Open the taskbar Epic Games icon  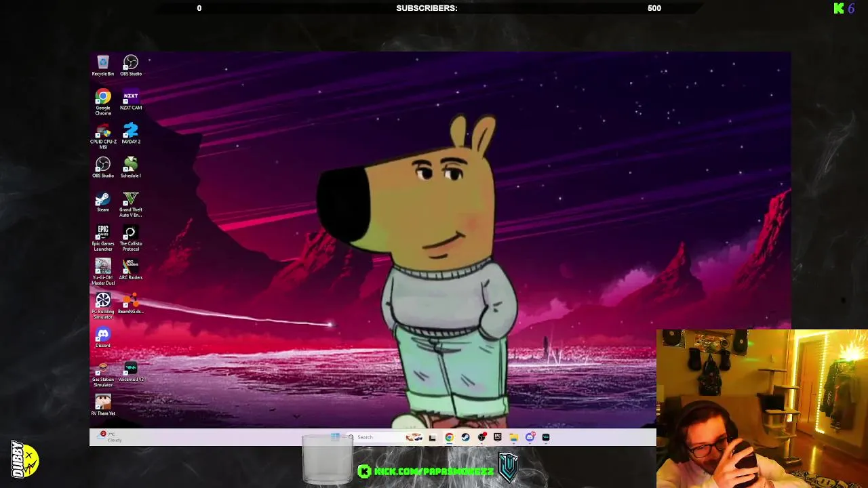coord(498,437)
